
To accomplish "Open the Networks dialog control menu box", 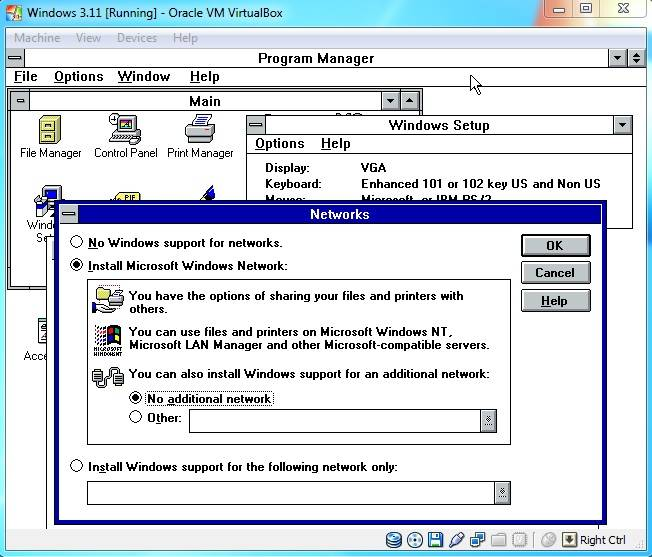I will 67,214.
